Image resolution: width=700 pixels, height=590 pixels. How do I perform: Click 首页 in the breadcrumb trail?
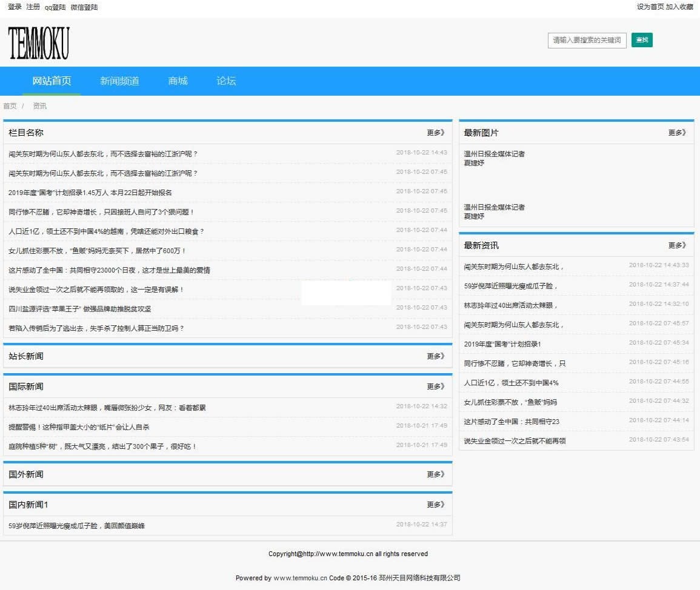click(10, 105)
